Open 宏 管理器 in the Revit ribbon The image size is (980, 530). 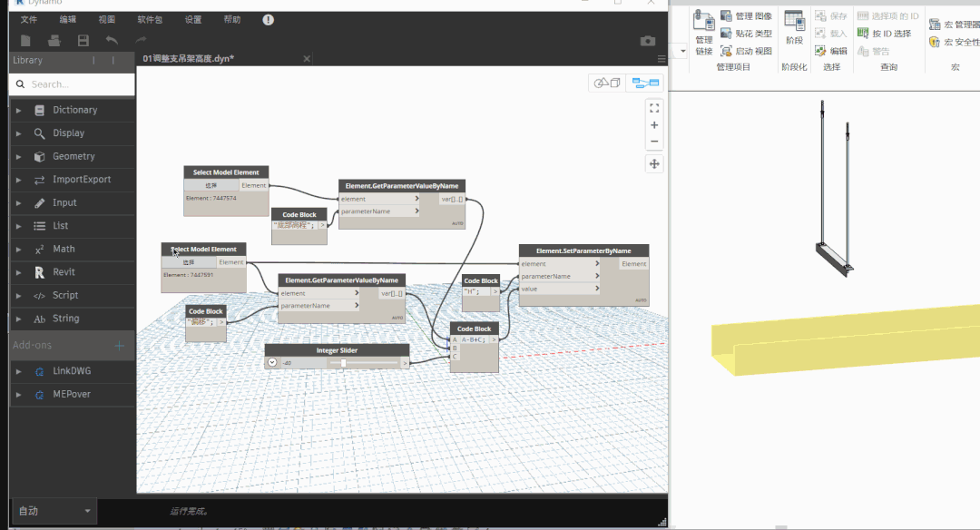tap(954, 25)
